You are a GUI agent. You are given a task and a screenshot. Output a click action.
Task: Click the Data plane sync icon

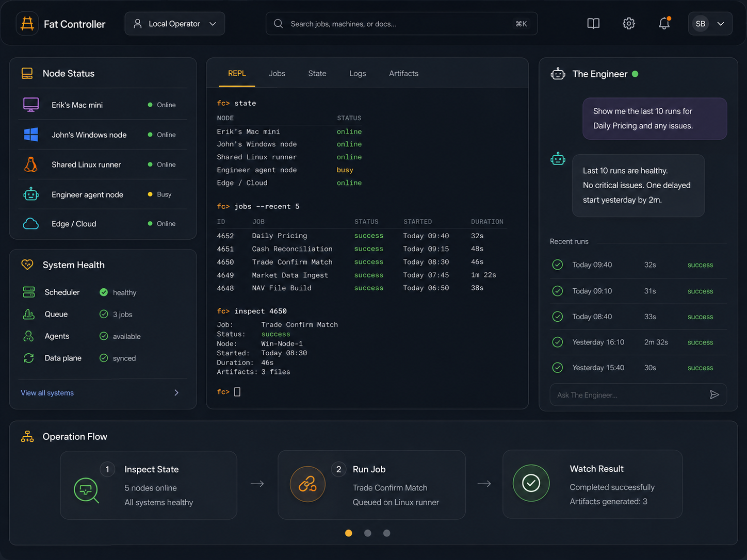coord(29,358)
